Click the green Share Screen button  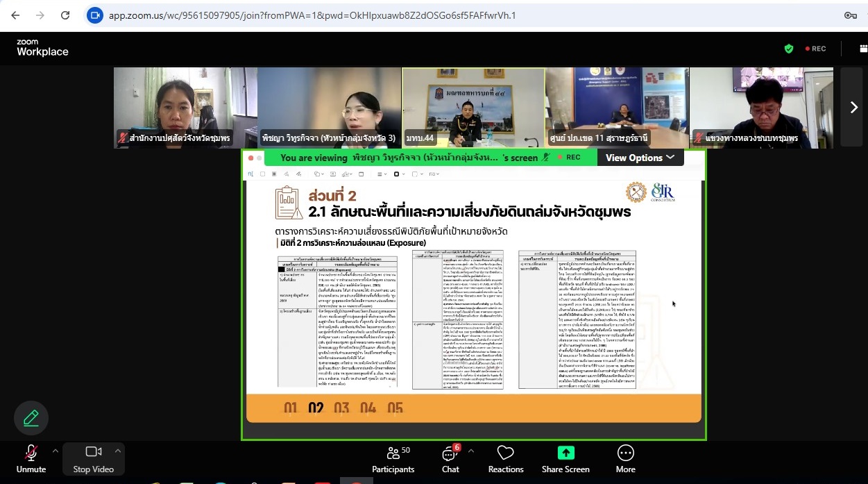(565, 459)
